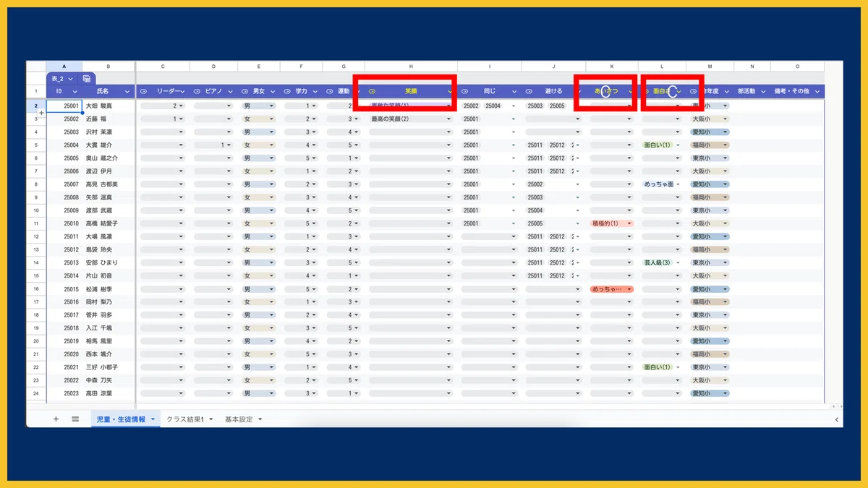Open the 運動 dropdown showing 4 for 25003
Viewport: 868px width, 488px height.
(x=343, y=132)
